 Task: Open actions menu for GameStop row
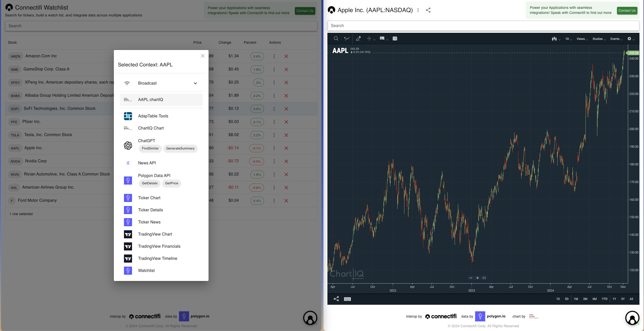tap(274, 69)
